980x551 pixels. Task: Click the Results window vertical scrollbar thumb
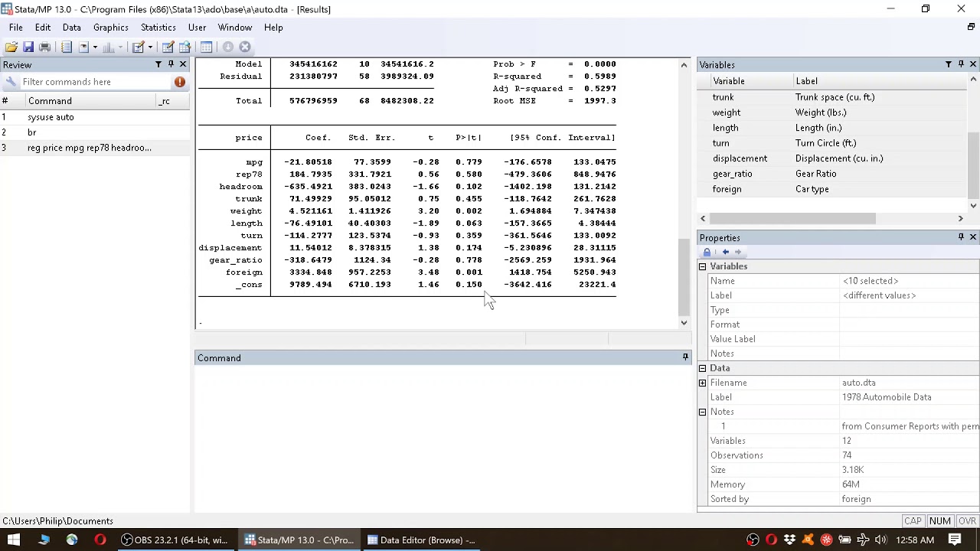point(684,277)
